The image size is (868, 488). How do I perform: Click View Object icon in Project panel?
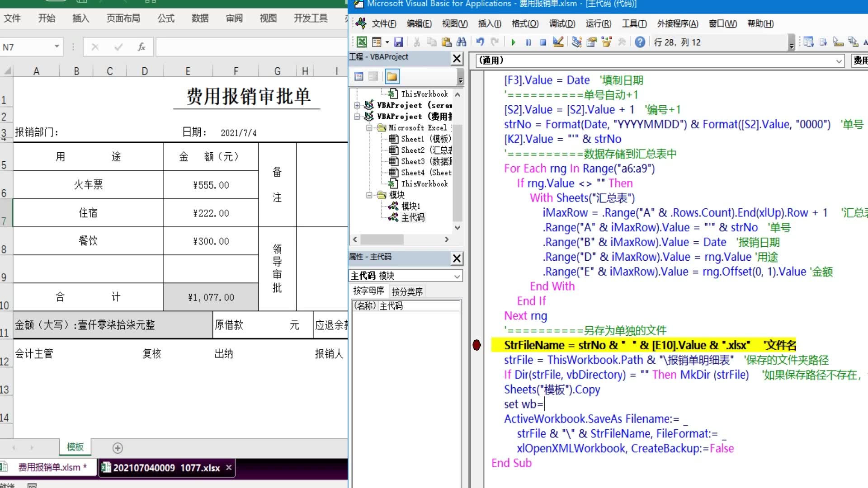[373, 76]
